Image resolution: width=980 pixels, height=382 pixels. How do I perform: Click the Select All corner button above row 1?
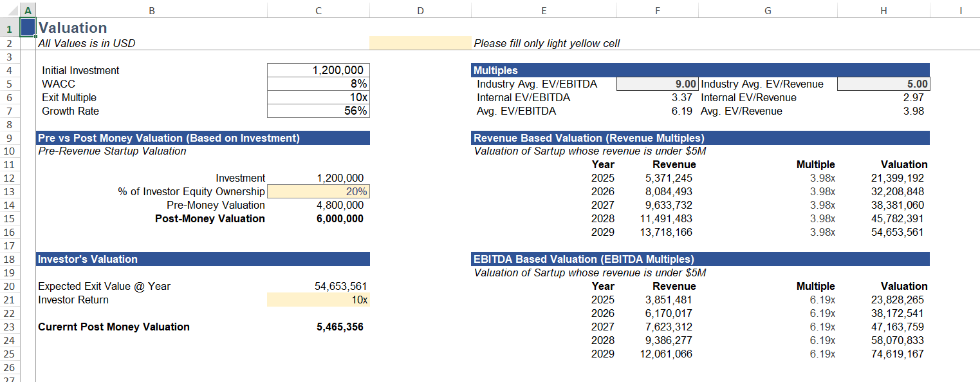coord(13,10)
